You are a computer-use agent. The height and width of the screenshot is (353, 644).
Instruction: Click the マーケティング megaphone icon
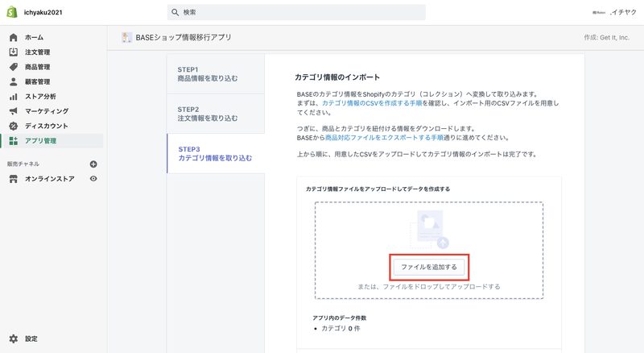[x=13, y=111]
